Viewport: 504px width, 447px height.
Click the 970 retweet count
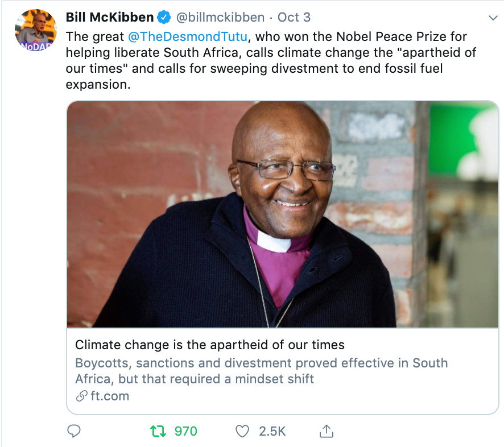pos(185,431)
